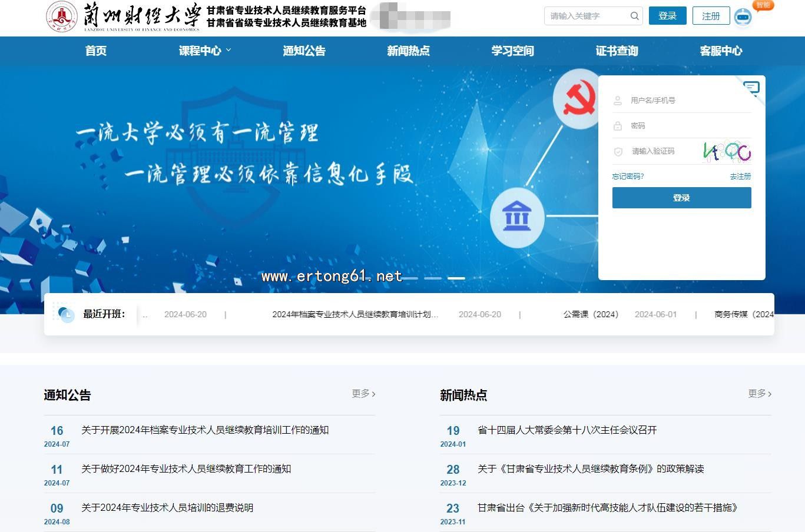Expand 更多 under 通知公告
The width and height of the screenshot is (805, 532).
363,394
